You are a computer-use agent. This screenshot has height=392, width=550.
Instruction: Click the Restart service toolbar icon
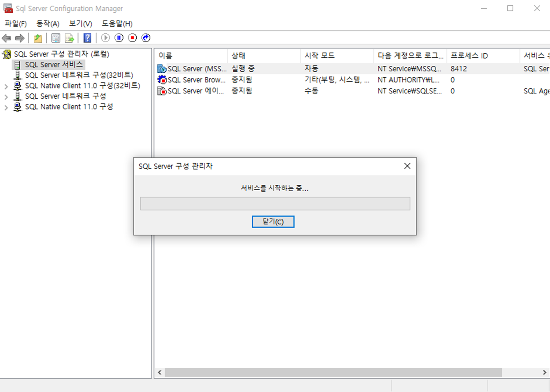(x=146, y=38)
